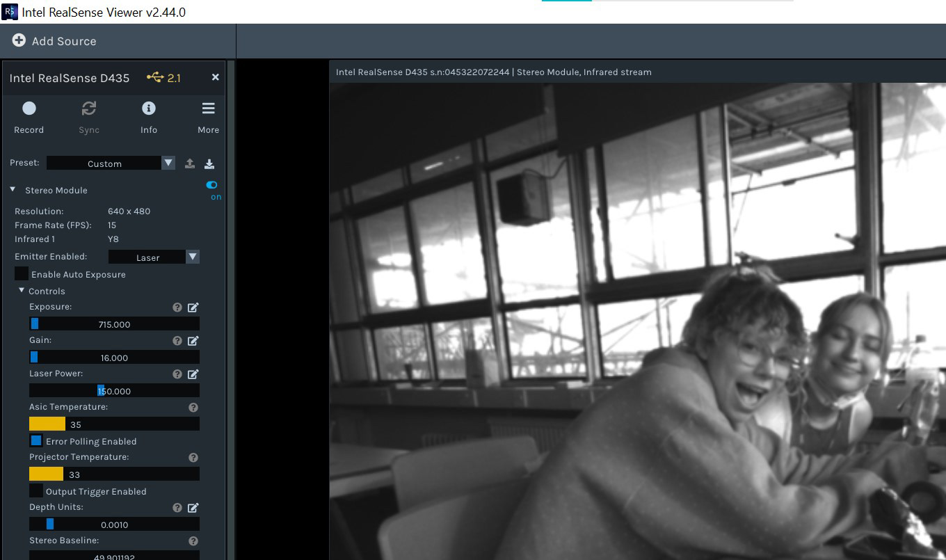
Task: Click the infrared stream image view
Action: [637, 321]
